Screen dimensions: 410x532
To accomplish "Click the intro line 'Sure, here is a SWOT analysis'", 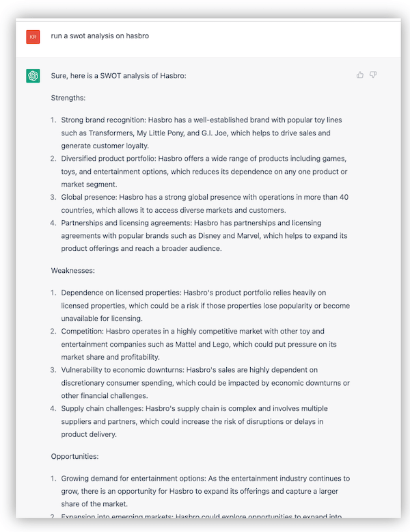I will [118, 75].
